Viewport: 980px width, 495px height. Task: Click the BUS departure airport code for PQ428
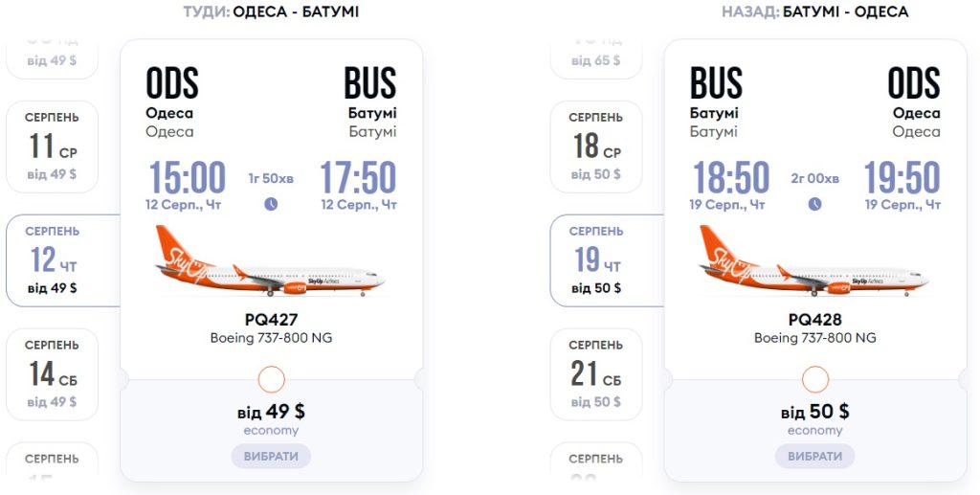pyautogui.click(x=716, y=84)
